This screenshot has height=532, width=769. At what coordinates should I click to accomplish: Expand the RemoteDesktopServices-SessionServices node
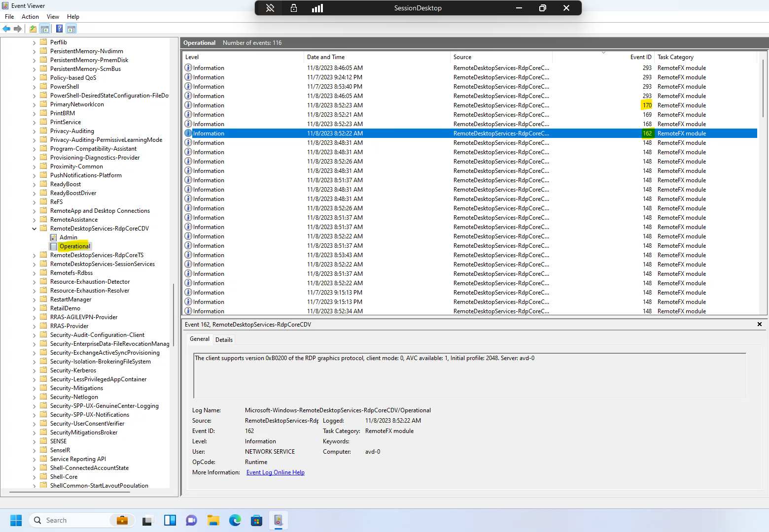point(34,264)
